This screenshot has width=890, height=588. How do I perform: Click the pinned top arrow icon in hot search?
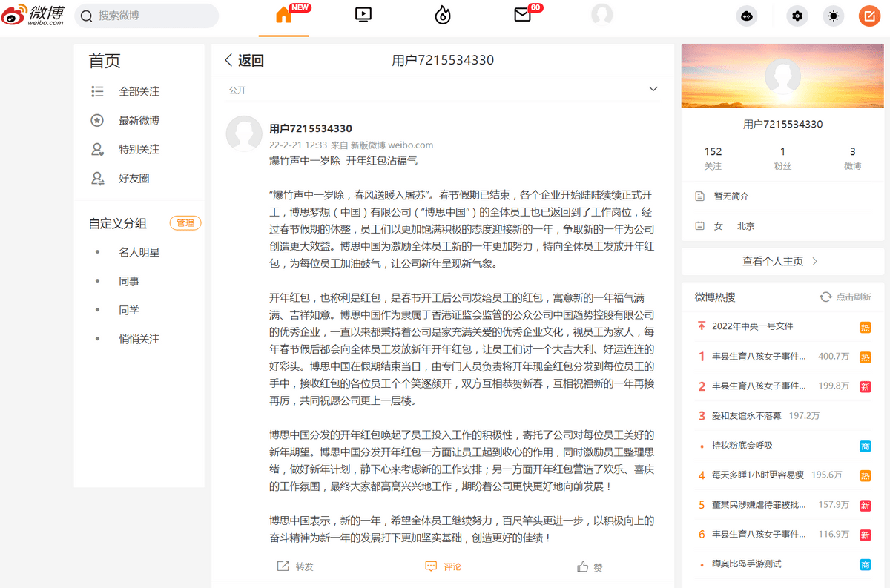[x=701, y=326]
